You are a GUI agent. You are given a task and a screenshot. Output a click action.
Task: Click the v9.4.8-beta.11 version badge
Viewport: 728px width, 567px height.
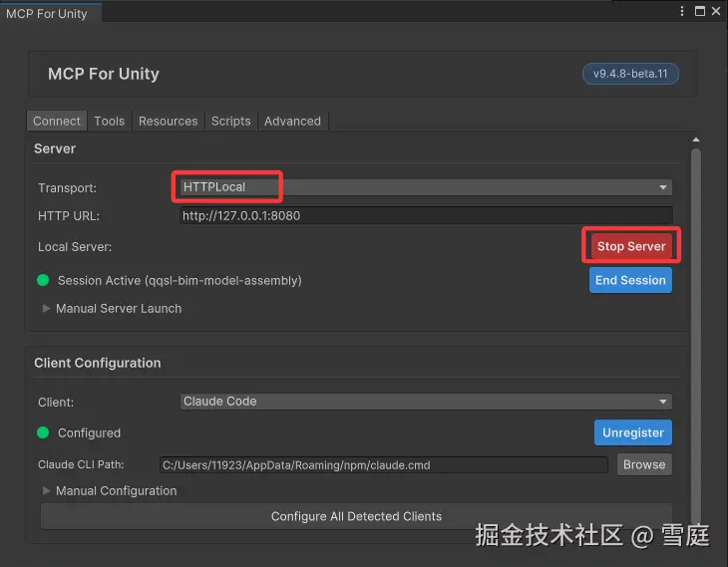click(630, 74)
